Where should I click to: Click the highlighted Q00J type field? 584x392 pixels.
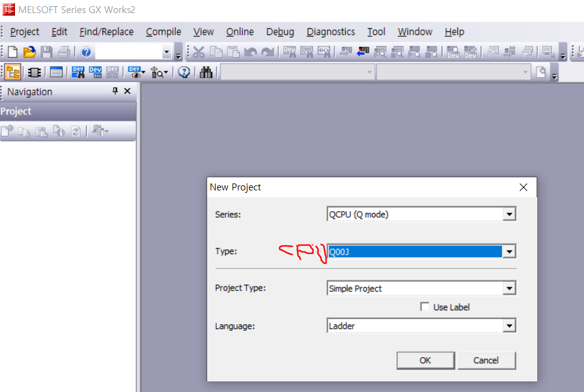click(x=414, y=252)
